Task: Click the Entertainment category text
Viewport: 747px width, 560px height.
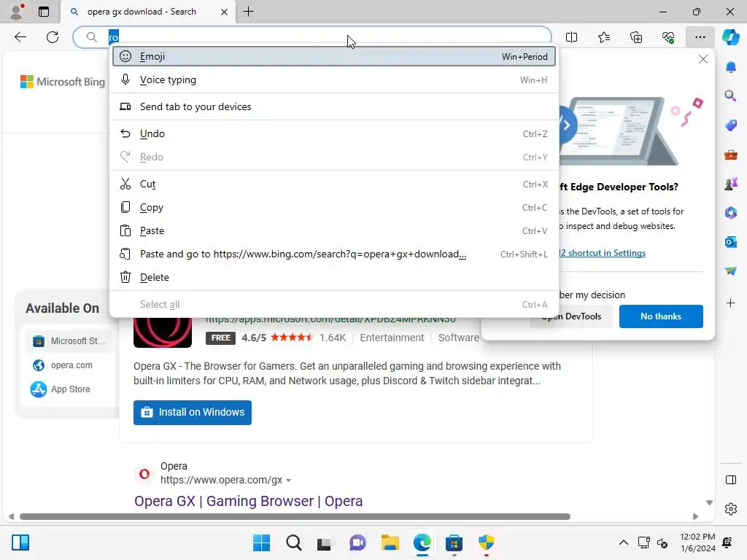Action: point(392,338)
